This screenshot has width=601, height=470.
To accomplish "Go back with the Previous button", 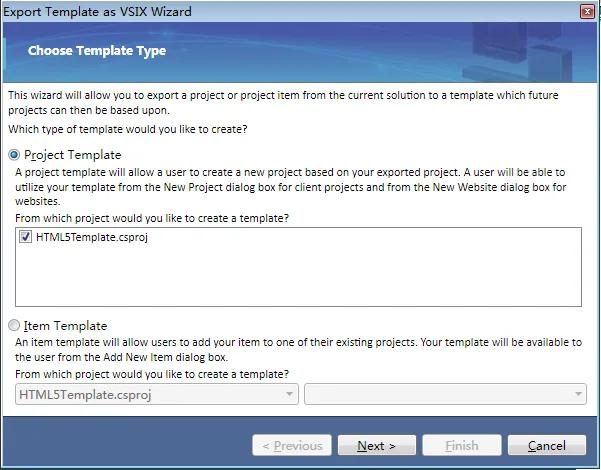I will pos(292,445).
